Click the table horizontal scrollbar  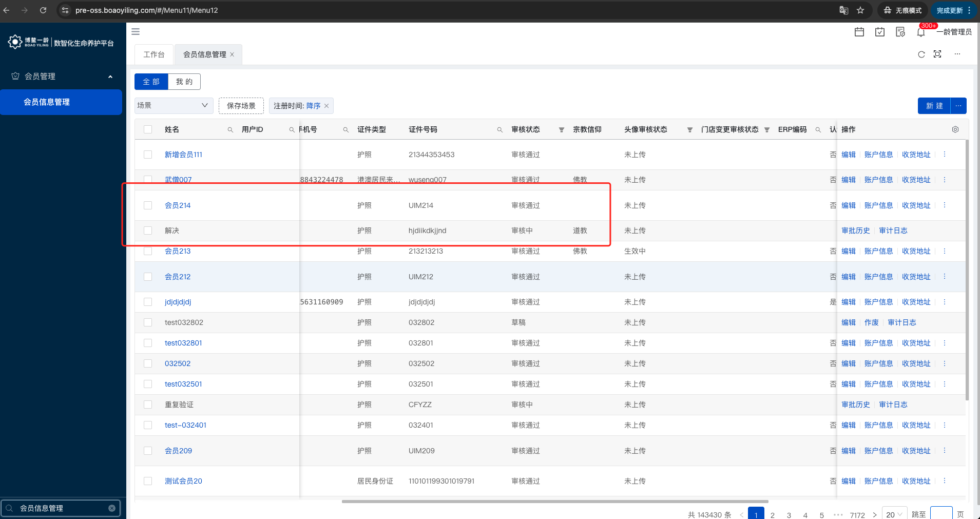pos(555,502)
